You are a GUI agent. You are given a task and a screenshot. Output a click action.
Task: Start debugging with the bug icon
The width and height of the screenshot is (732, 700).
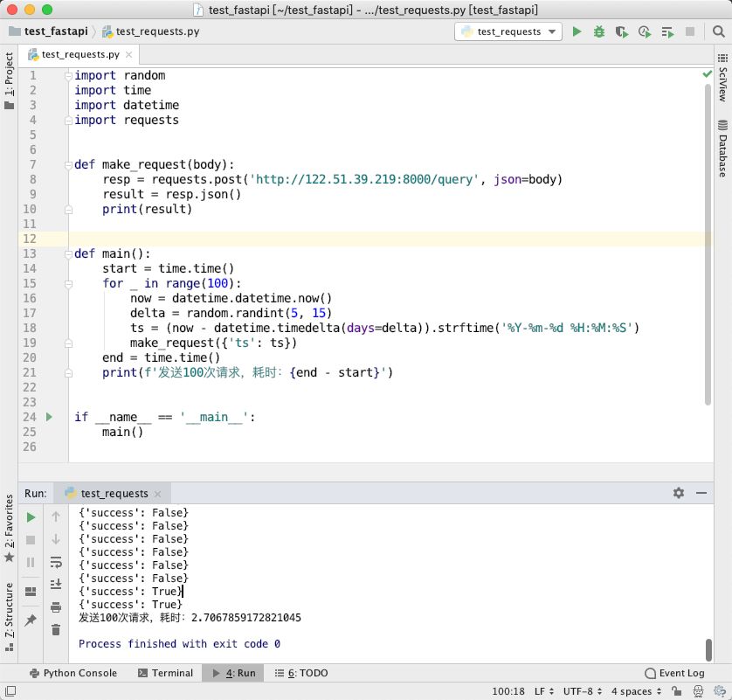pos(599,31)
